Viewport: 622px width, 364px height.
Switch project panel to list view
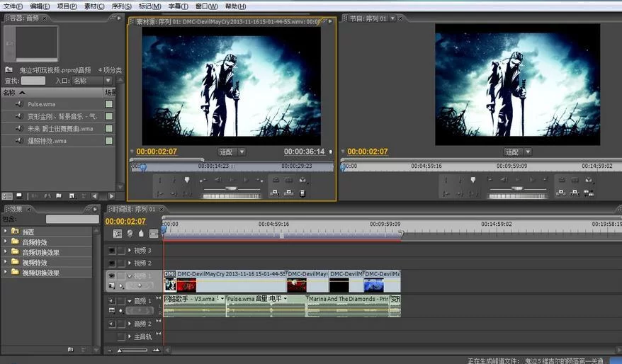(x=7, y=196)
